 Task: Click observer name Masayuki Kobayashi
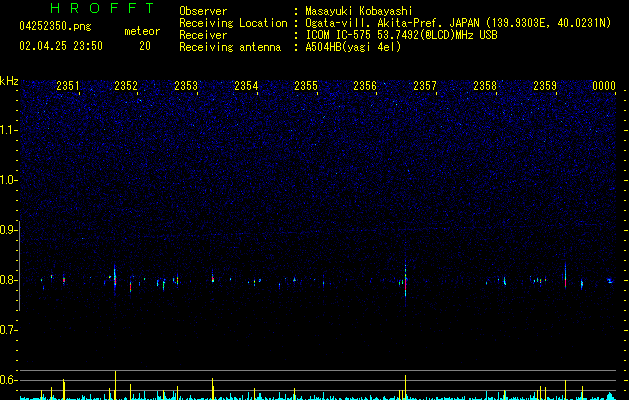point(359,11)
